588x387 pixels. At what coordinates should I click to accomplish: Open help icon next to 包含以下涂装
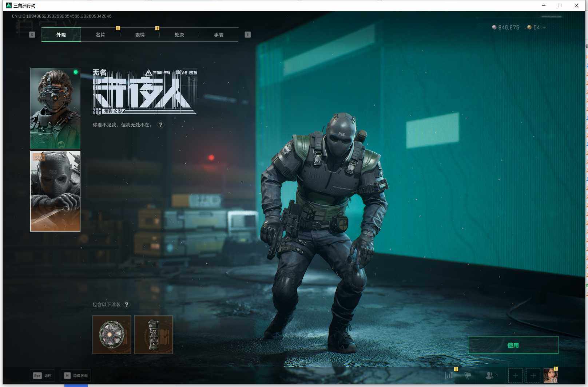(126, 304)
